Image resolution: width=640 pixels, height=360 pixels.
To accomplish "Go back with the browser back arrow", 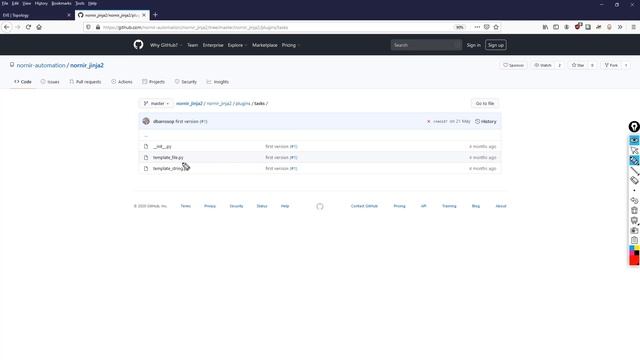I will 7,27.
